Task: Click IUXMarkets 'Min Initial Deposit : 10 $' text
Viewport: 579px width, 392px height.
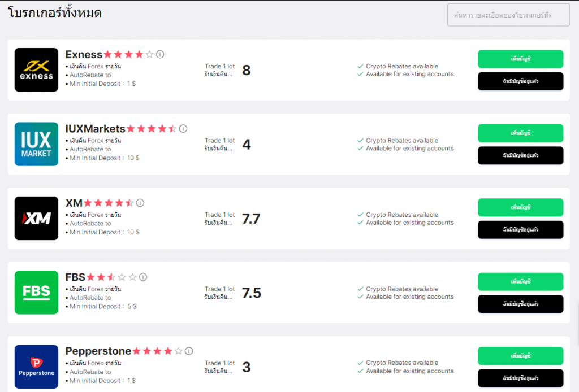Action: [105, 158]
